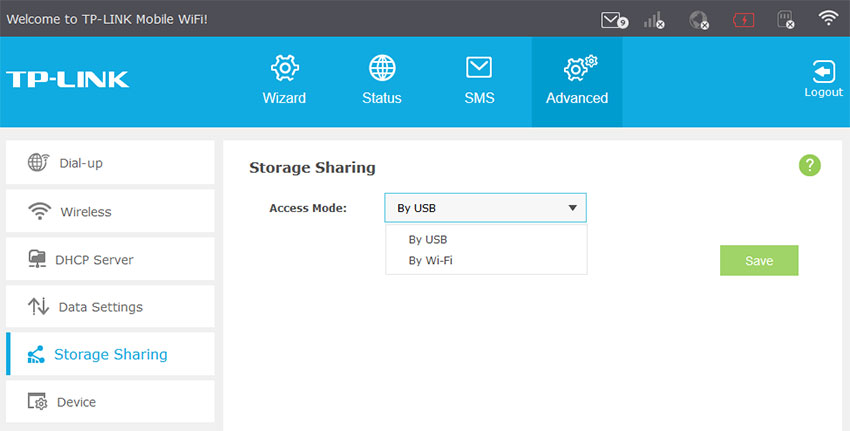Collapse Access Mode dropdown via arrow

click(572, 208)
